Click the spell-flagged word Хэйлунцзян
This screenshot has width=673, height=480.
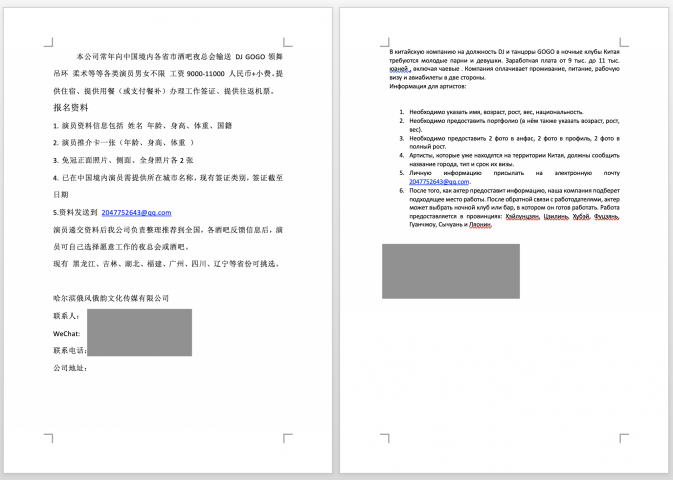click(522, 216)
